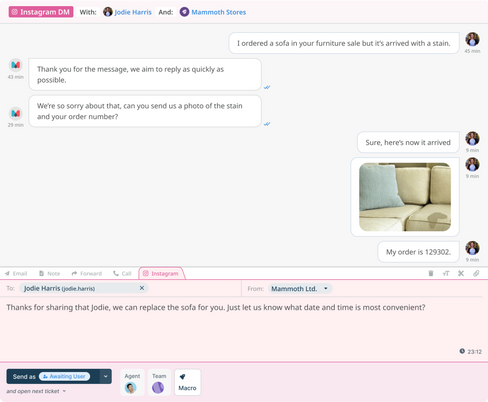
Task: Click the Send as Awaiting User button
Action: click(x=53, y=376)
